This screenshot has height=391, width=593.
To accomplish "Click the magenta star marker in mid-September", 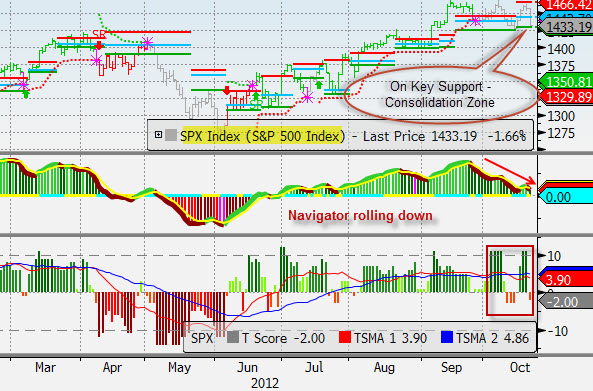I will [475, 20].
